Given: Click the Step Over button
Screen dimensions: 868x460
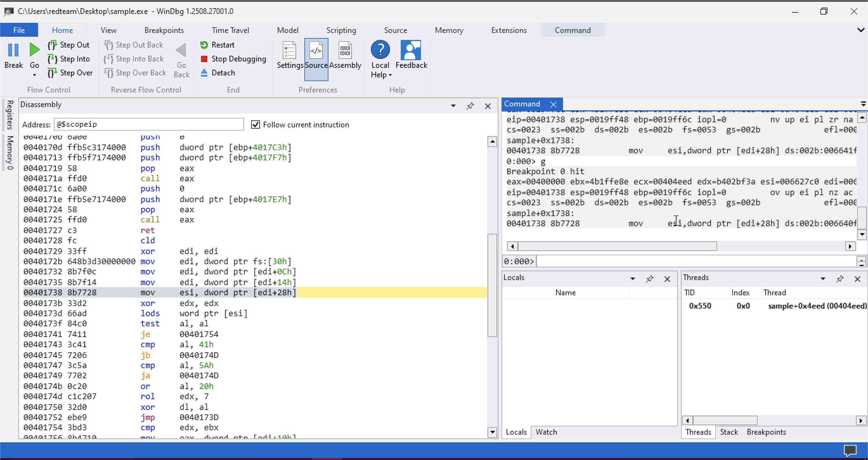Looking at the screenshot, I should pyautogui.click(x=70, y=73).
